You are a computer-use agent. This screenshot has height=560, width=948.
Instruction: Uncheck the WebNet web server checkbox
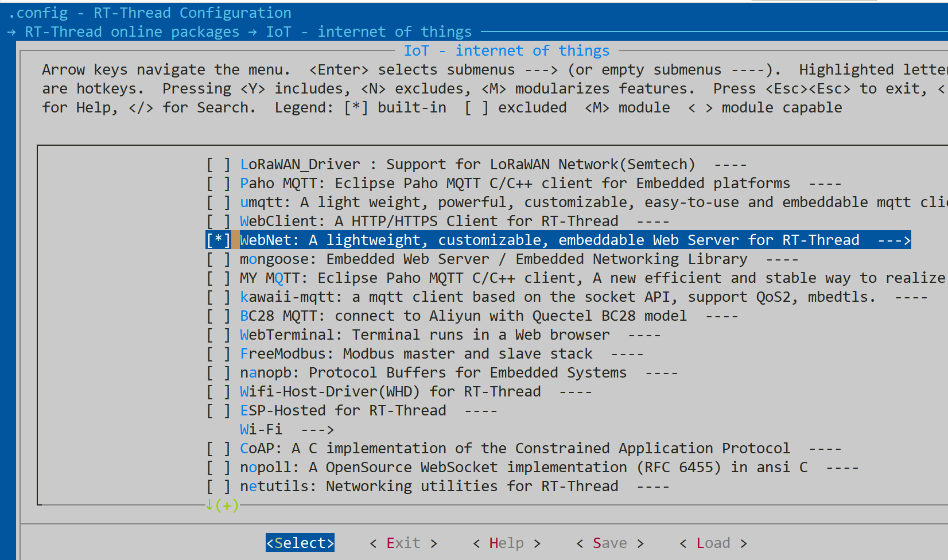pyautogui.click(x=219, y=240)
